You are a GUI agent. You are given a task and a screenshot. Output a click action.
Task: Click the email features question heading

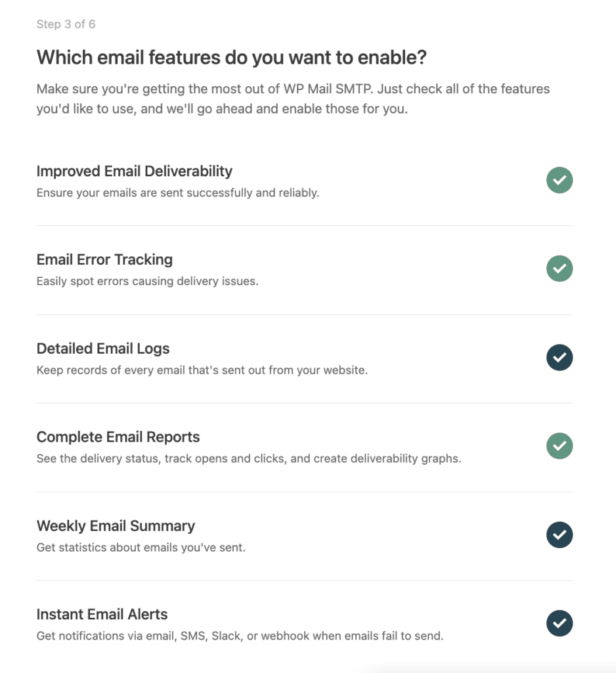tap(231, 58)
